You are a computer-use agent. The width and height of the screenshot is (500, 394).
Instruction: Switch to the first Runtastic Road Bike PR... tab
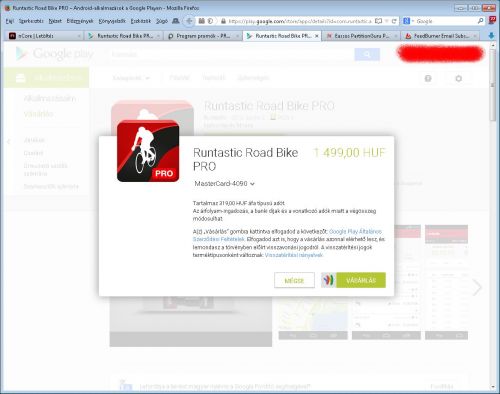(123, 36)
